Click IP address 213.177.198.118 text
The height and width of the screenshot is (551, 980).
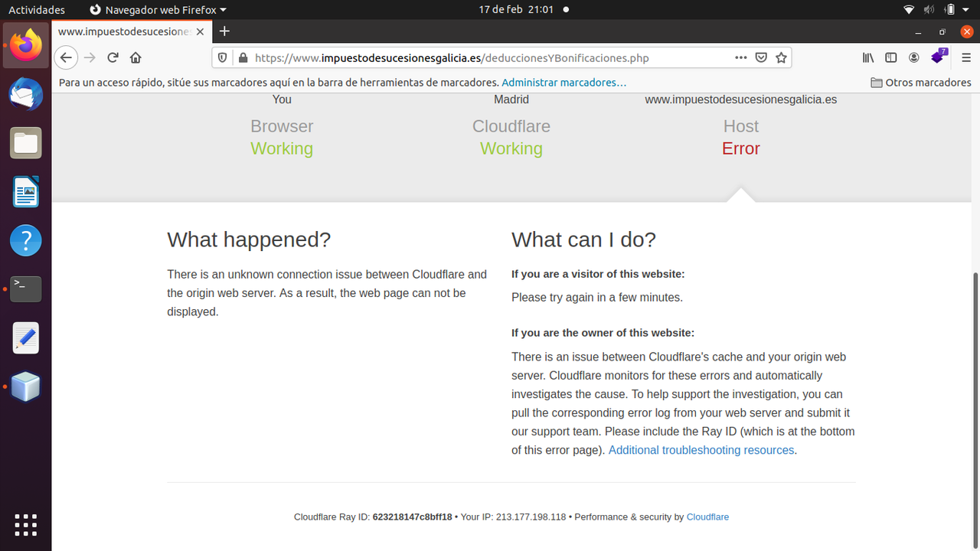[x=531, y=517]
